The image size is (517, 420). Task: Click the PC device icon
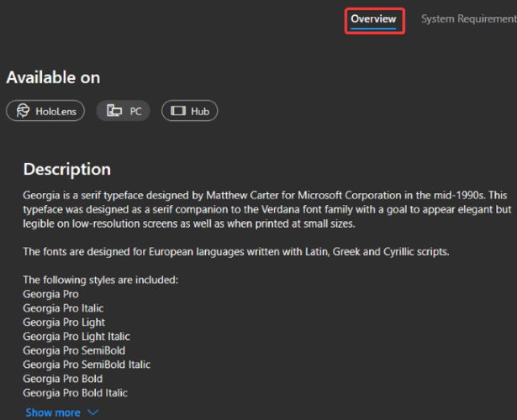(x=114, y=111)
